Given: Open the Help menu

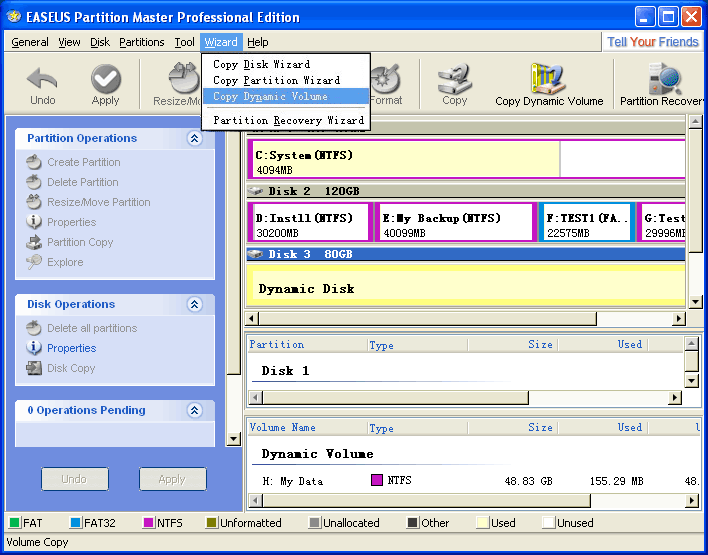Looking at the screenshot, I should [258, 42].
